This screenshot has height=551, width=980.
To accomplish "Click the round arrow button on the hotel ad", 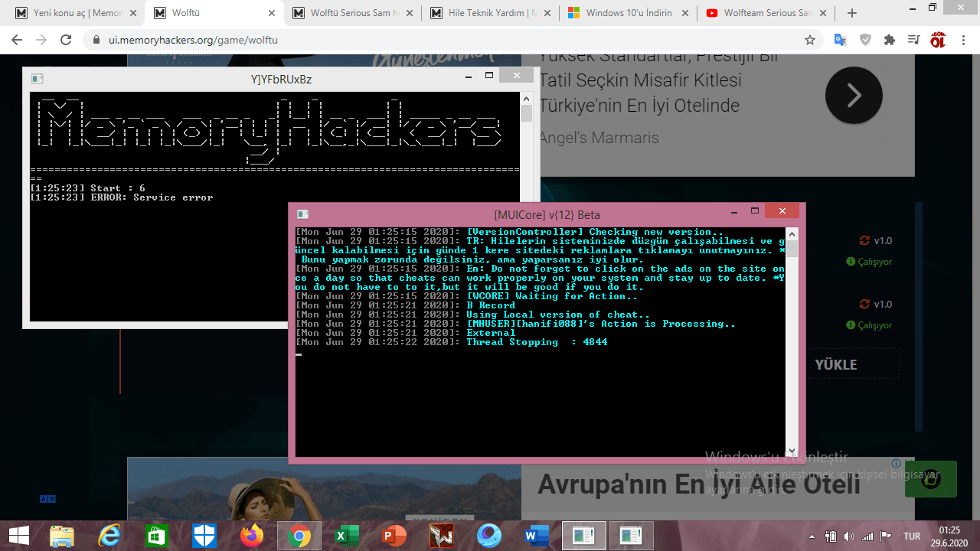I will [854, 96].
